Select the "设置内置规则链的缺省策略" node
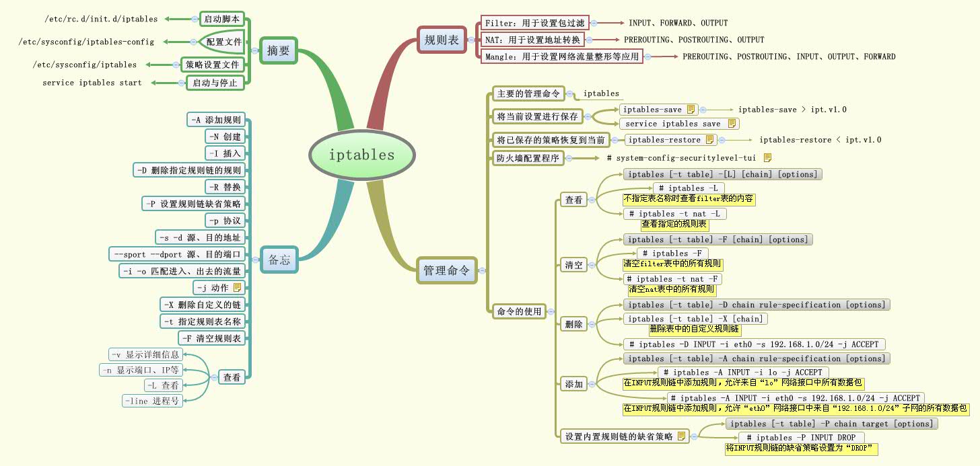This screenshot has height=466, width=980. [x=619, y=436]
